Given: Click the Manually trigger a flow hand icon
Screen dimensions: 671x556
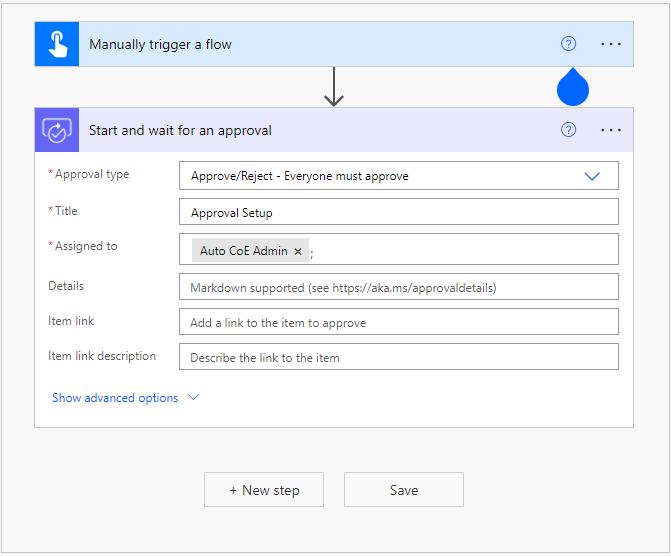Looking at the screenshot, I should tap(57, 44).
